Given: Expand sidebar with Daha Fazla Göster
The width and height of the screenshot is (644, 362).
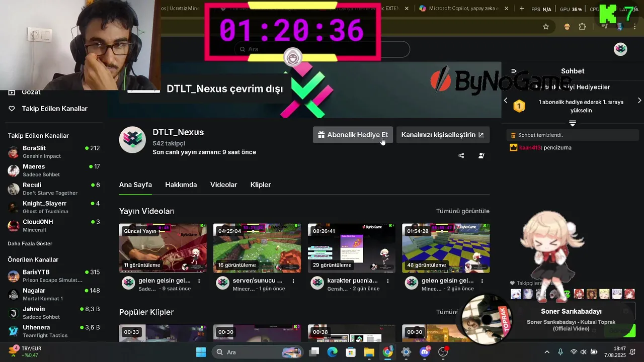Looking at the screenshot, I should (x=30, y=243).
